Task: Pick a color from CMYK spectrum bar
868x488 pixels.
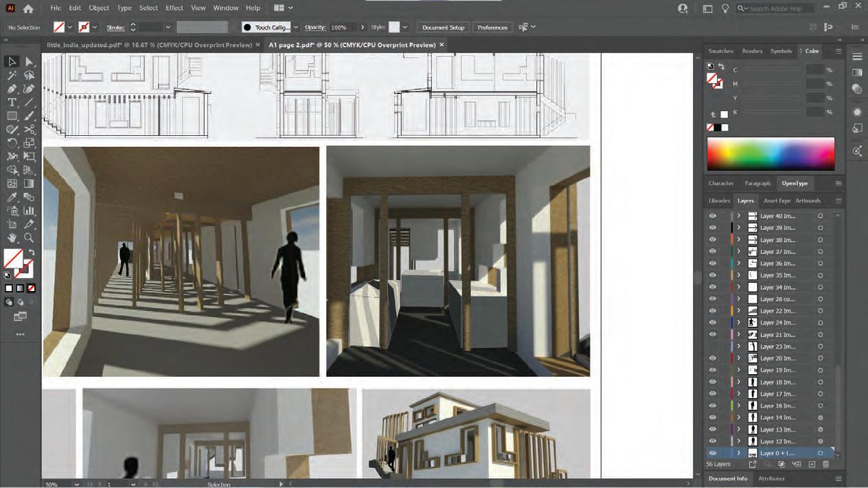Action: point(770,154)
